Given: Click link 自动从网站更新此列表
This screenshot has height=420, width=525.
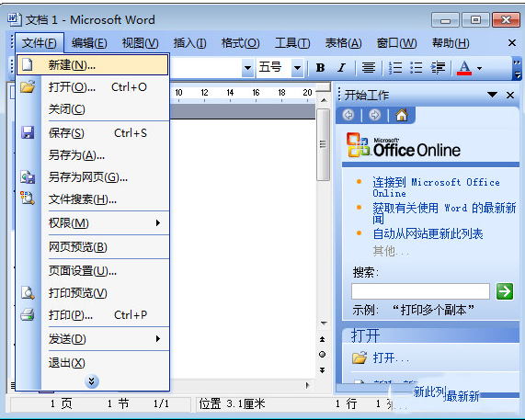Looking at the screenshot, I should pos(428,234).
